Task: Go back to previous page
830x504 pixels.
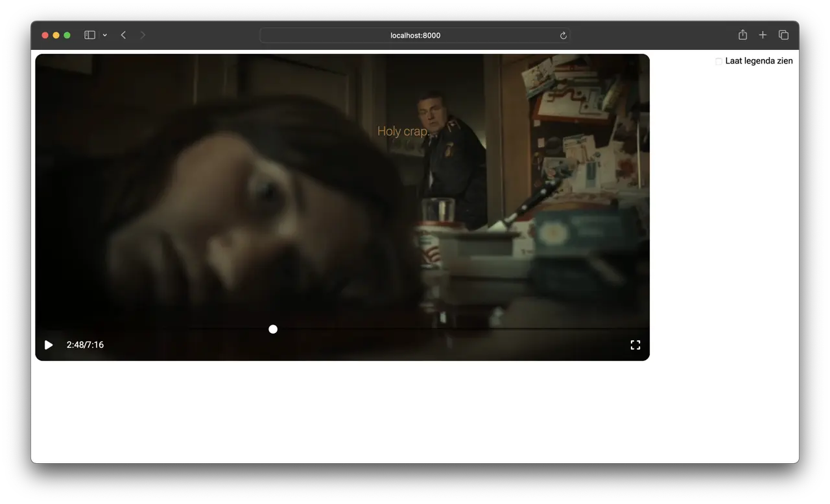Action: 123,35
